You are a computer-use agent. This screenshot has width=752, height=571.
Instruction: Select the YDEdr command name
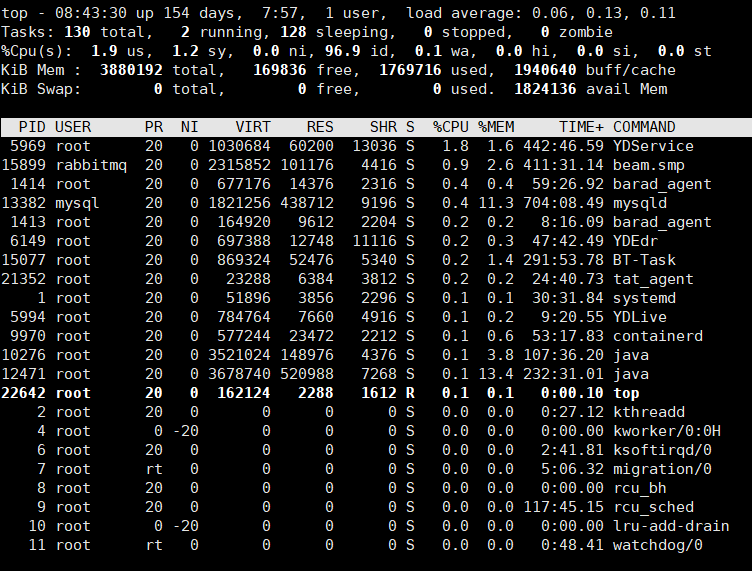point(635,241)
